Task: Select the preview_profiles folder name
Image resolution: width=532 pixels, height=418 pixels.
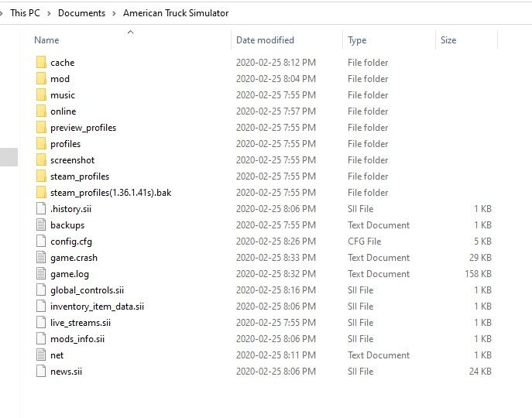Action: pyautogui.click(x=83, y=128)
